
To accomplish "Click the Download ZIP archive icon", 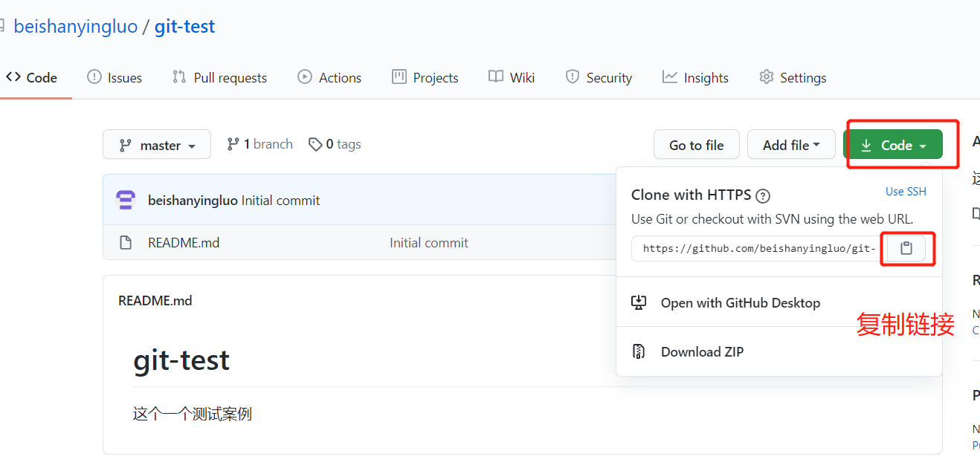I will 639,351.
